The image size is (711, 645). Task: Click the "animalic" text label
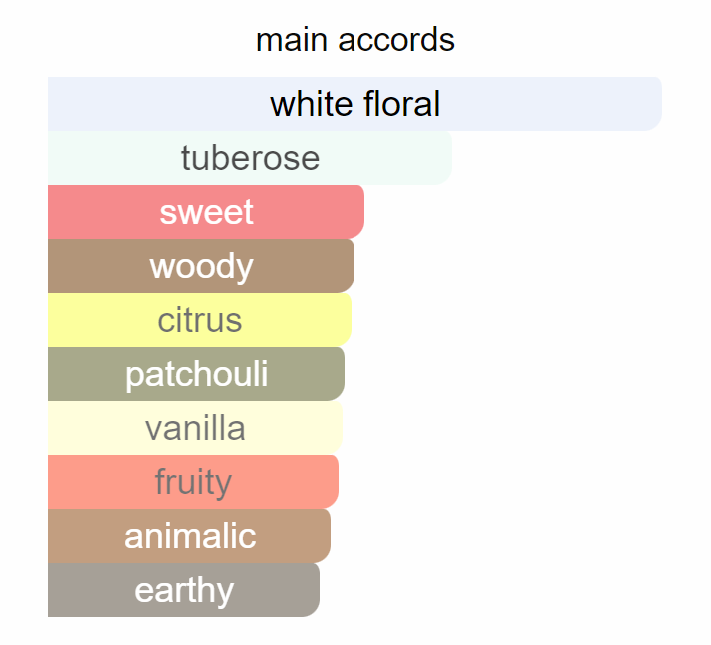pyautogui.click(x=190, y=536)
